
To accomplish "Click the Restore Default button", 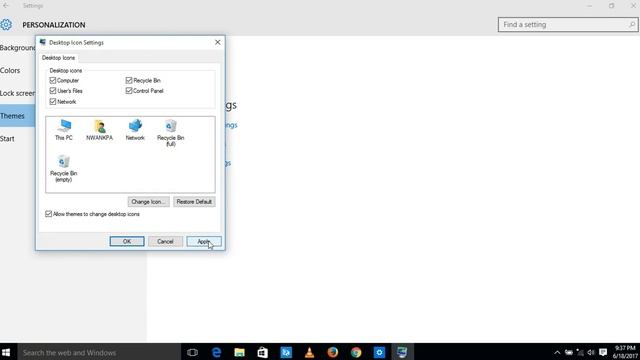I will click(194, 202).
